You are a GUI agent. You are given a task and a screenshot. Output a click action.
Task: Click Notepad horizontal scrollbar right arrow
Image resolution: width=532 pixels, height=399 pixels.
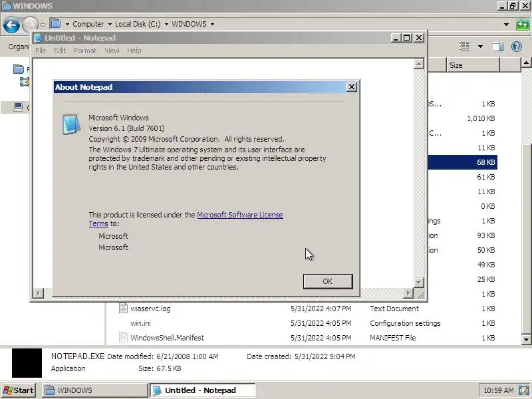[x=408, y=293]
